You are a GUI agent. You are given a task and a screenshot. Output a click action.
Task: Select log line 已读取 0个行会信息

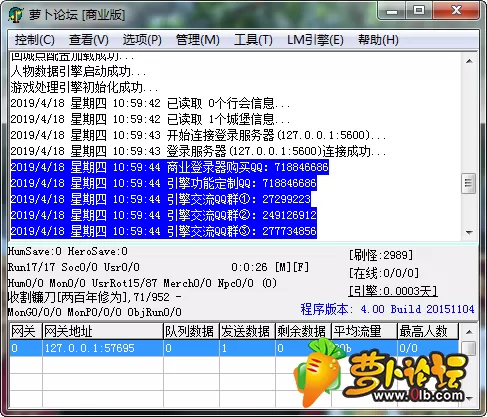[x=150, y=103]
